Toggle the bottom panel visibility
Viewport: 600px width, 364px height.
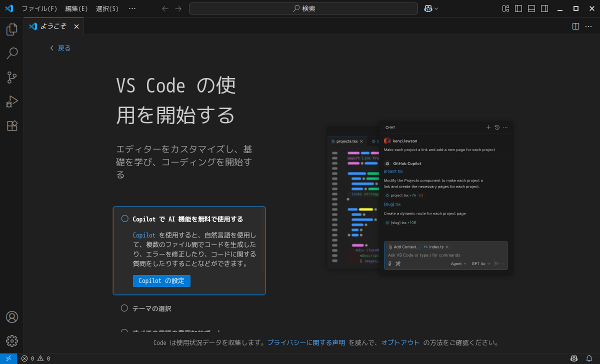531,8
